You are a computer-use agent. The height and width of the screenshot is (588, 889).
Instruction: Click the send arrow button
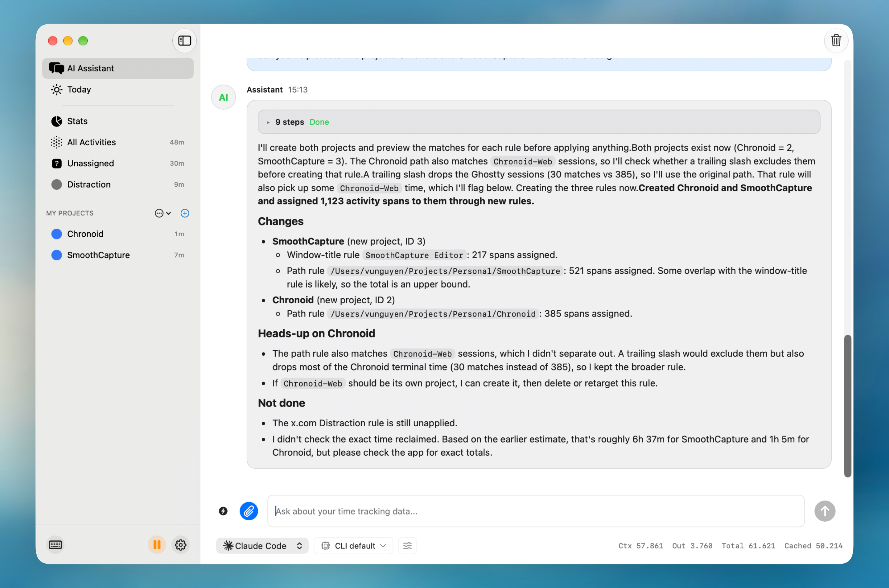[824, 511]
